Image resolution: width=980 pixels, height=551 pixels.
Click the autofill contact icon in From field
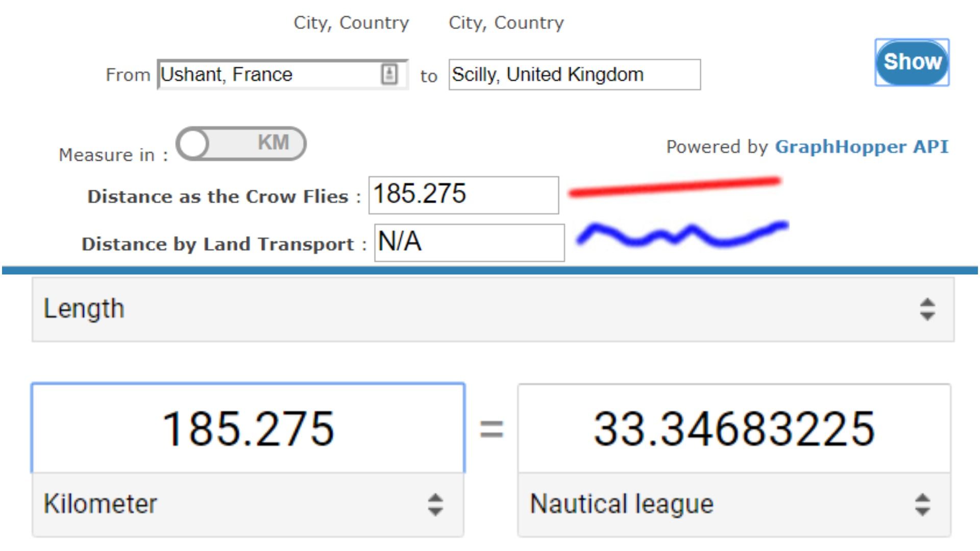(389, 74)
